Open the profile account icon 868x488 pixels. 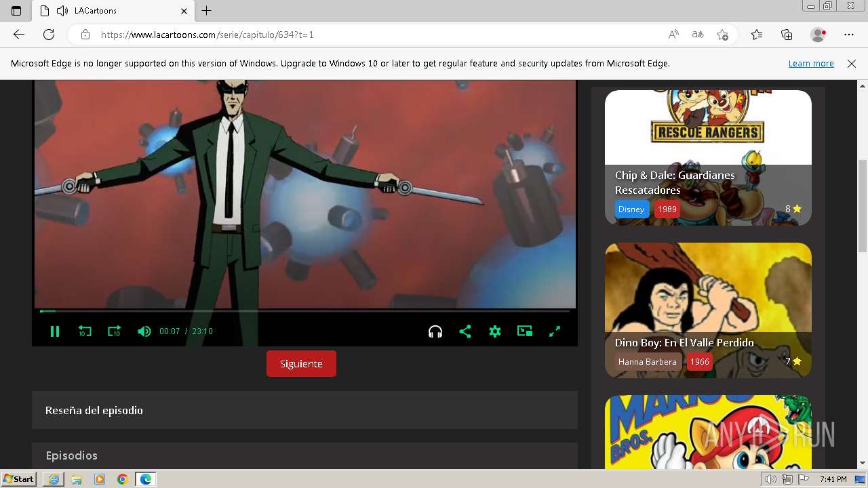point(818,35)
